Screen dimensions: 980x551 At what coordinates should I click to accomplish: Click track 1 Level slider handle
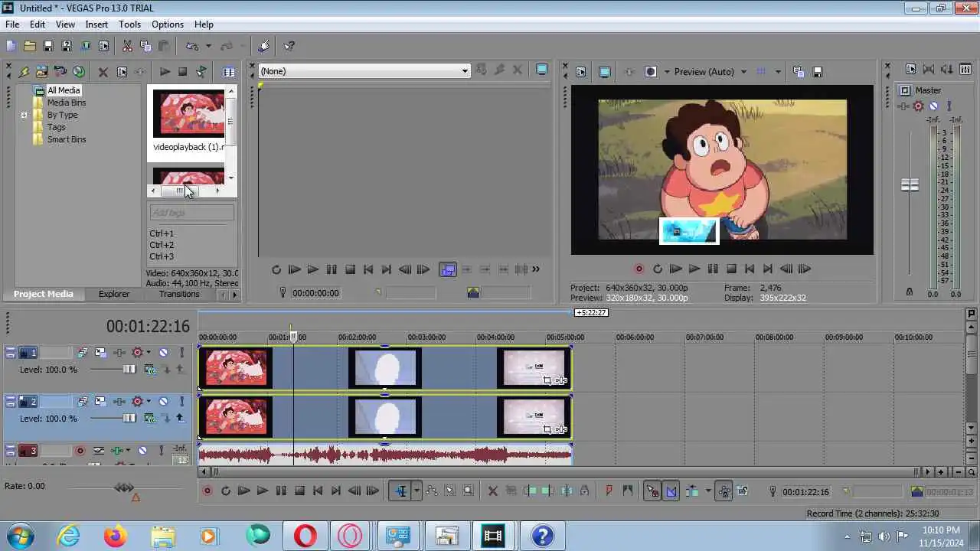click(x=129, y=370)
